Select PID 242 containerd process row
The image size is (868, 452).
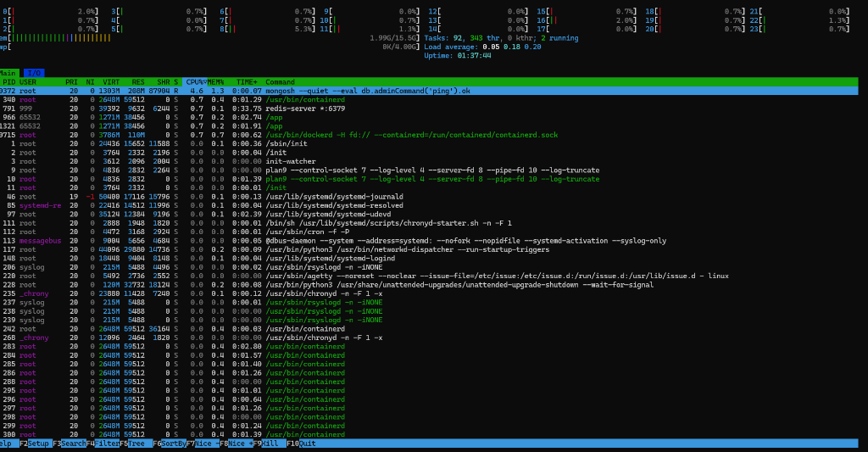[429, 329]
